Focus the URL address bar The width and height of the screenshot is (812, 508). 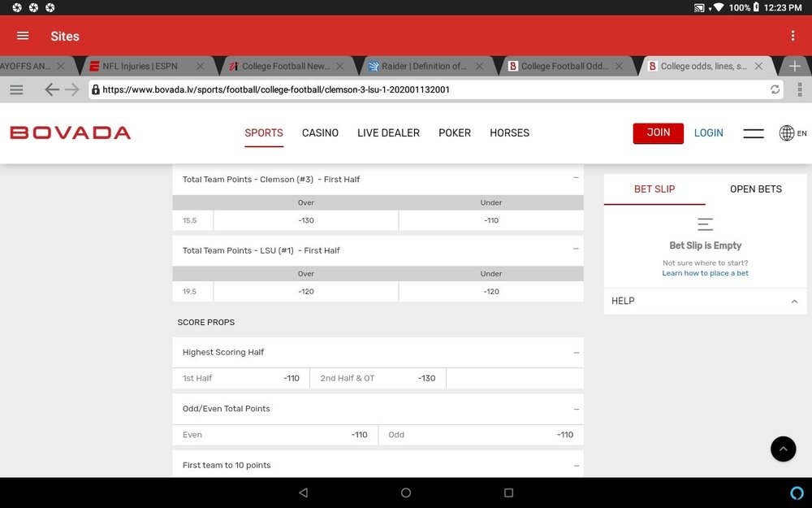click(x=435, y=89)
